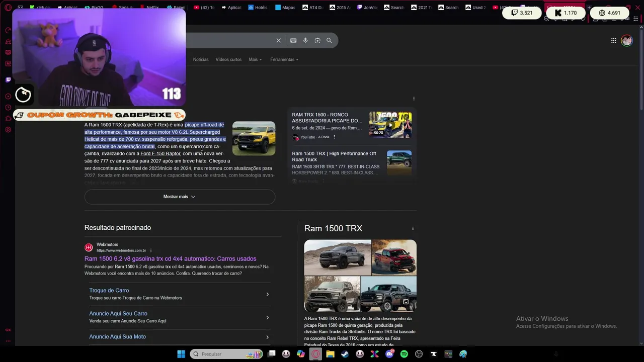Open File Explorer from the taskbar
Viewport: 644px width, 362px height.
tap(330, 354)
